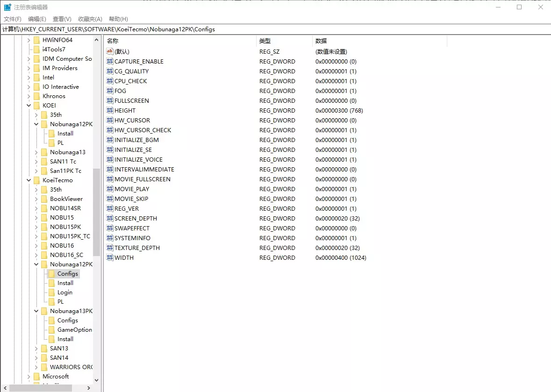Select the INTERVALIMMEDIATE value name
The height and width of the screenshot is (392, 551).
click(144, 169)
